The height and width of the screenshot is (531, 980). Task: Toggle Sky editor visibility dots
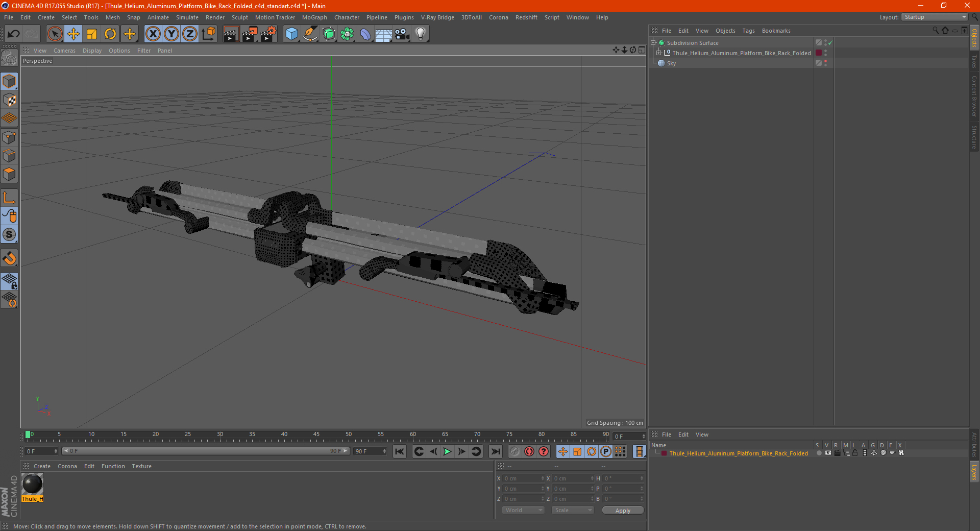(x=825, y=63)
